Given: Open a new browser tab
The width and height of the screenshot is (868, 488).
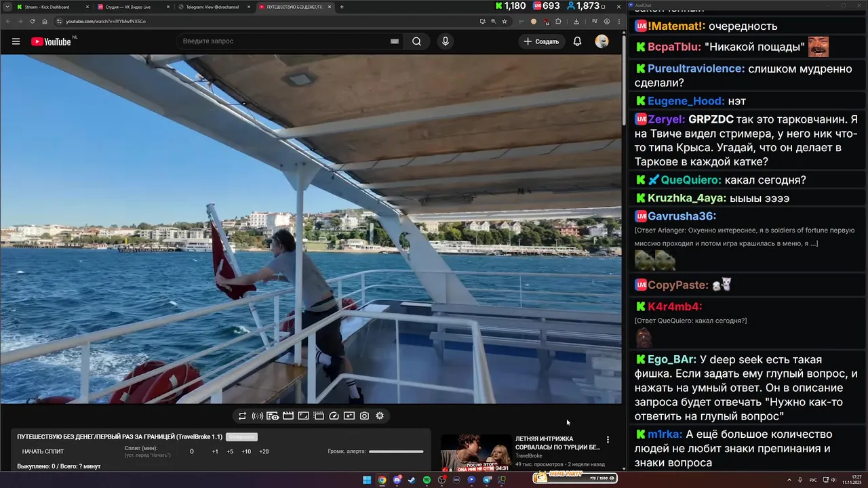Looking at the screenshot, I should [x=342, y=7].
